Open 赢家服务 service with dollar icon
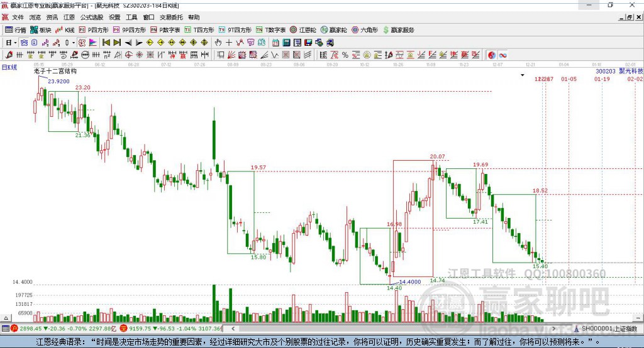Screen dimensions: 644x348 (399, 30)
